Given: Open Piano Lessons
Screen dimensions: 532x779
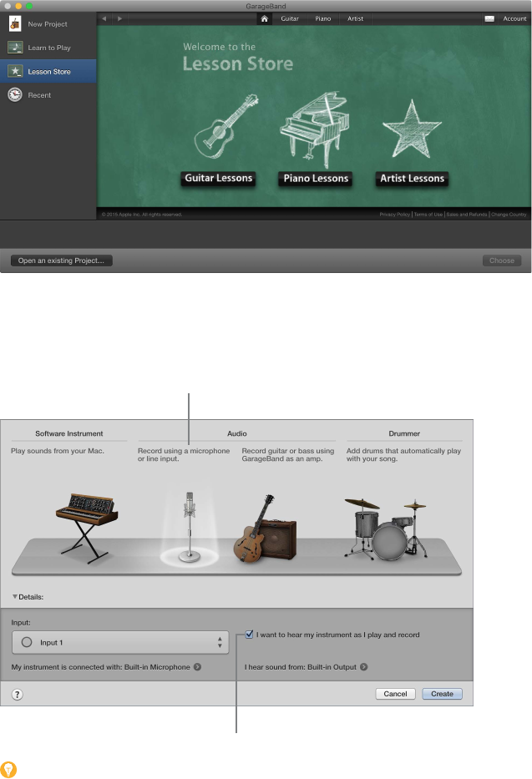Looking at the screenshot, I should pyautogui.click(x=316, y=179).
